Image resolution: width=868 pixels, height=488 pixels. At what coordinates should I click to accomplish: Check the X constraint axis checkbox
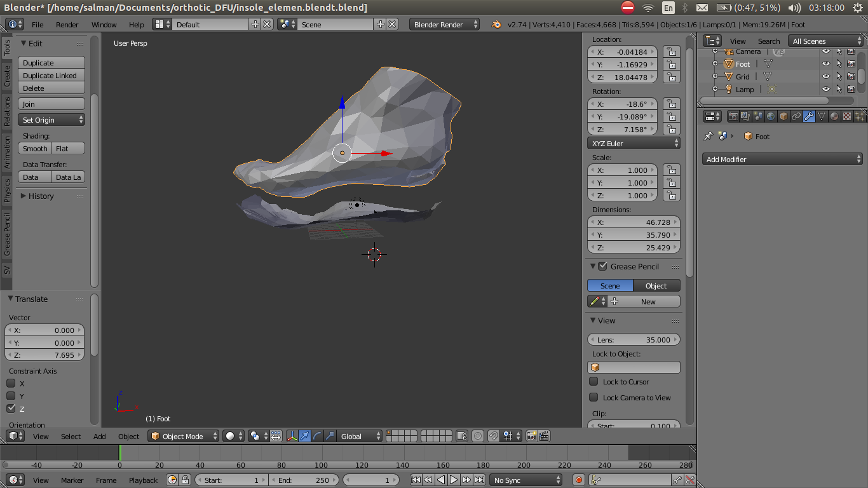[x=10, y=383]
